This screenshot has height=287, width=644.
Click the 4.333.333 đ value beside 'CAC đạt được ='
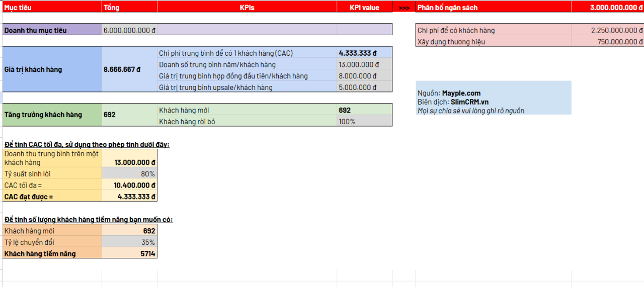pos(129,196)
